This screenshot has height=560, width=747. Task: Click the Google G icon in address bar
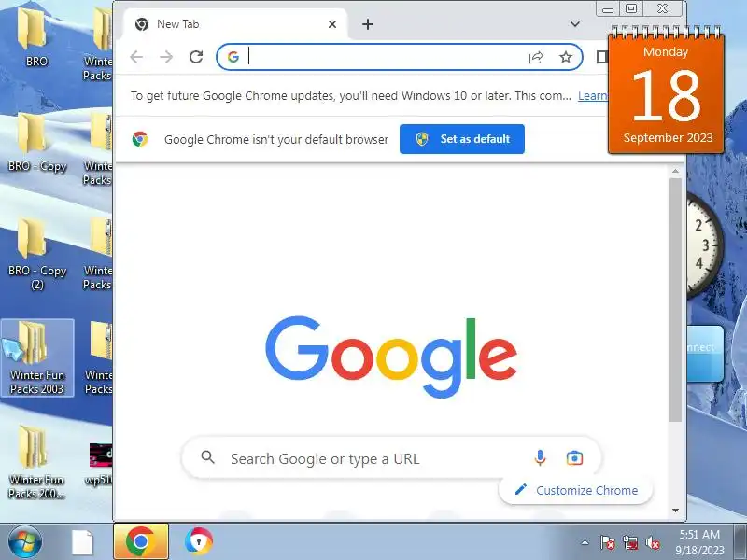tap(233, 57)
